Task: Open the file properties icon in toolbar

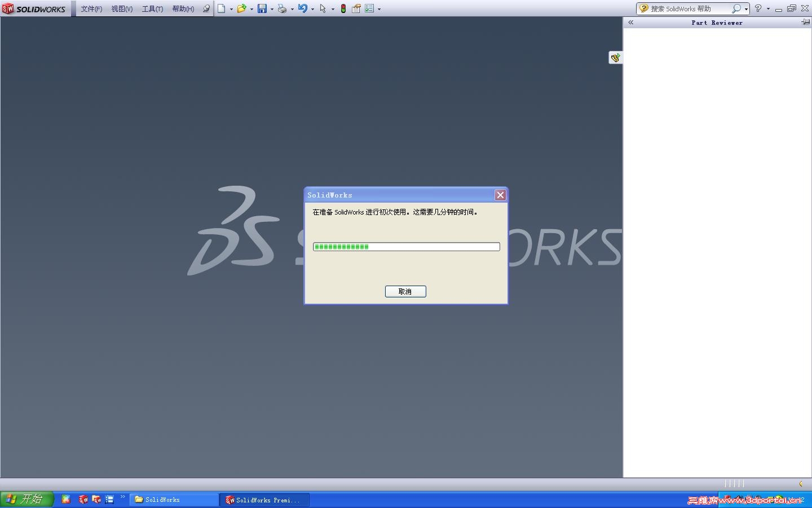Action: (356, 8)
